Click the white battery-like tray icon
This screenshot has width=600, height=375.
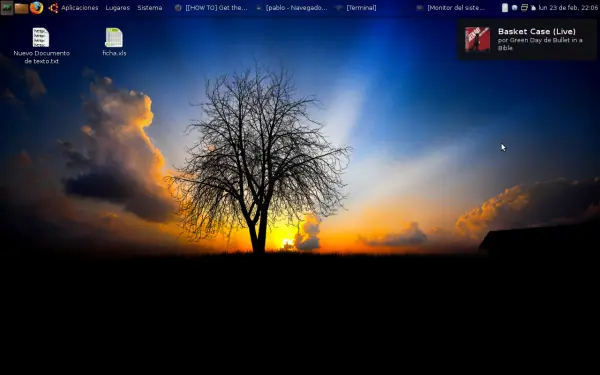505,8
